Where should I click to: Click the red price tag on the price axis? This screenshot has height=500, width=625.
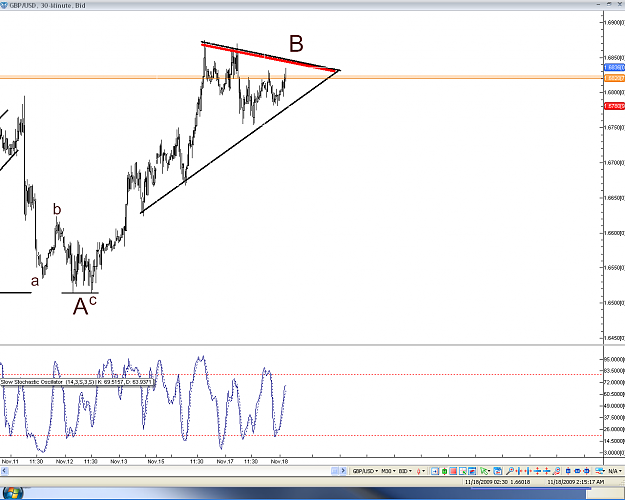coord(614,106)
